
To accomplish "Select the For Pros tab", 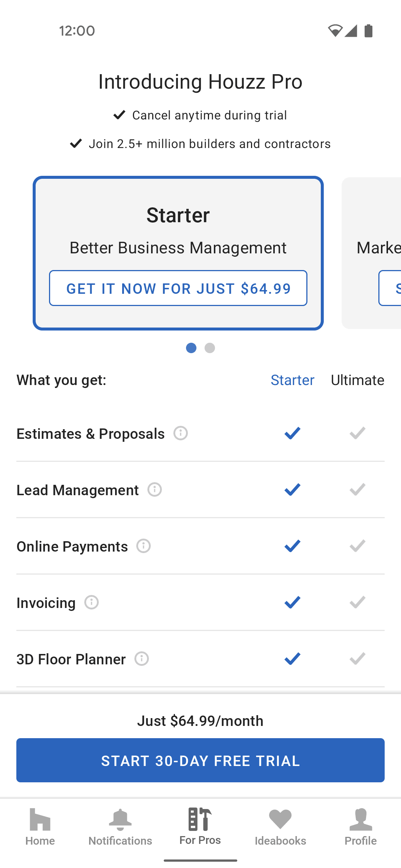I will click(x=200, y=826).
